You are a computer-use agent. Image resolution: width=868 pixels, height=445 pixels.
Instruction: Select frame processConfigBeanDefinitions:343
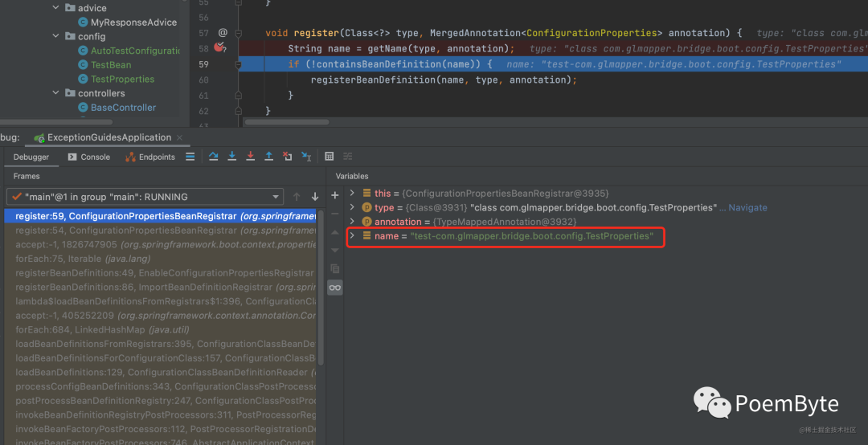click(161, 386)
